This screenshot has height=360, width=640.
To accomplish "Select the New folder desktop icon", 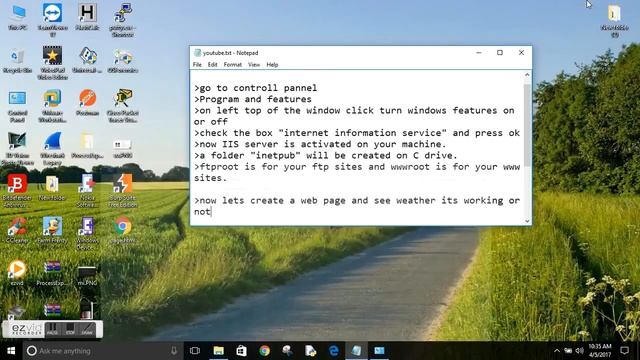I will 52,187.
